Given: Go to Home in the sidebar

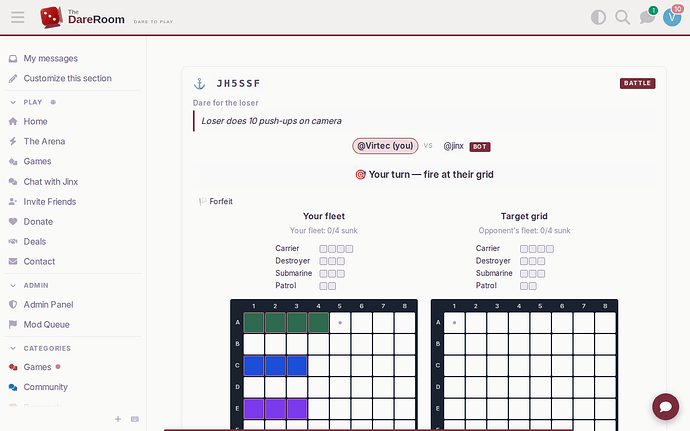Looking at the screenshot, I should coord(35,121).
